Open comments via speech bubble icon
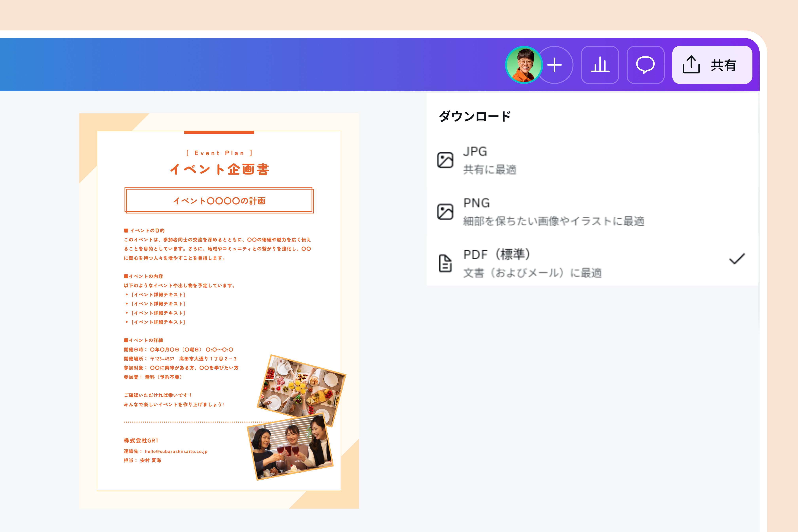Image resolution: width=798 pixels, height=532 pixels. click(645, 65)
